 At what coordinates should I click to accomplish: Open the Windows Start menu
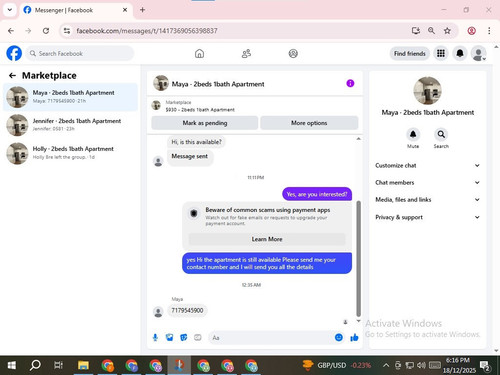tap(12, 365)
